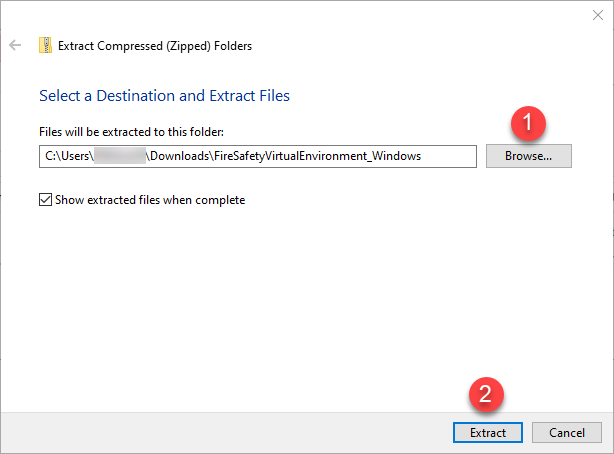Uncheck Show extracted files when complete
Image resolution: width=614 pixels, height=454 pixels.
click(x=45, y=200)
